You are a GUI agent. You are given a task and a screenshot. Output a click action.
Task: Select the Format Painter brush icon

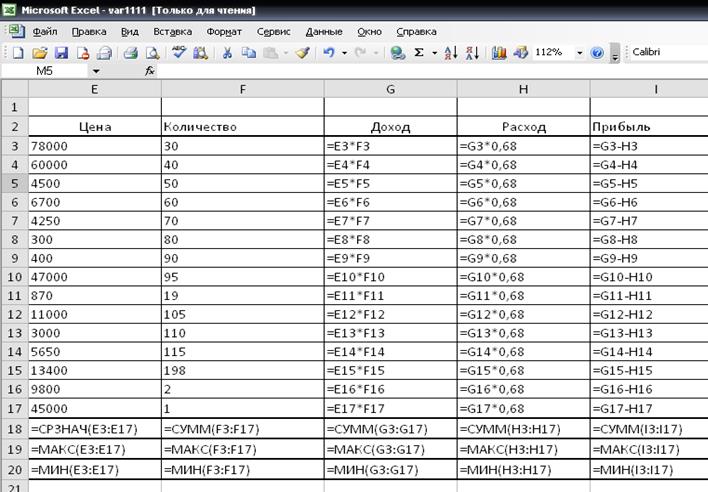302,53
